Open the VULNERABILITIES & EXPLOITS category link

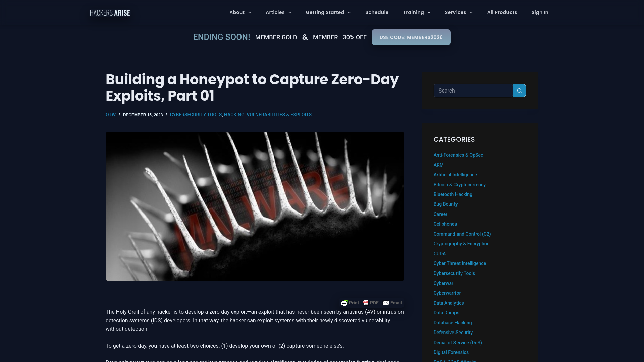point(279,115)
